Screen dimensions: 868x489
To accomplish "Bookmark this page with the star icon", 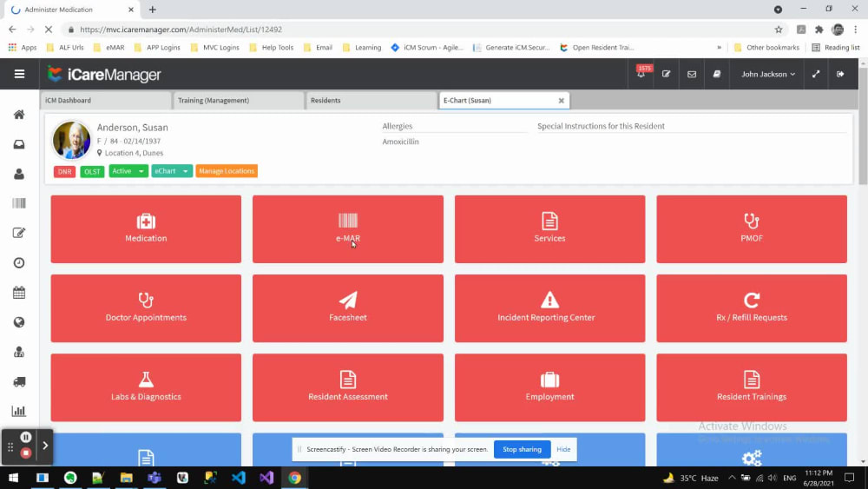I will pos(779,30).
